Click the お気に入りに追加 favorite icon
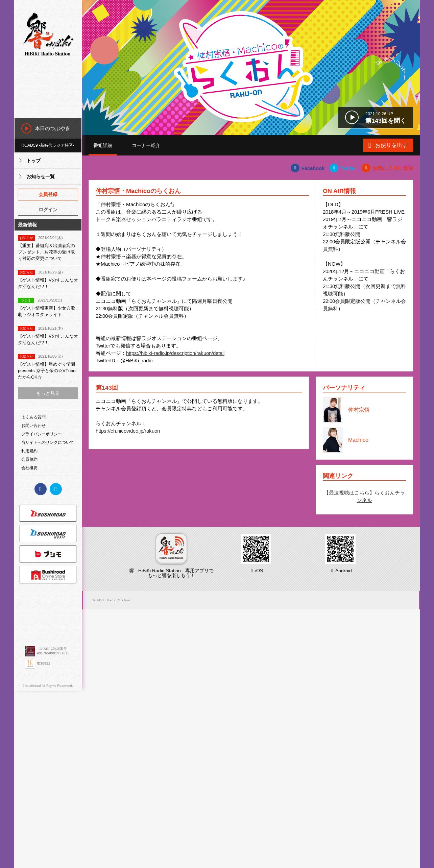Viewport: 434px width, 868px height. [366, 168]
